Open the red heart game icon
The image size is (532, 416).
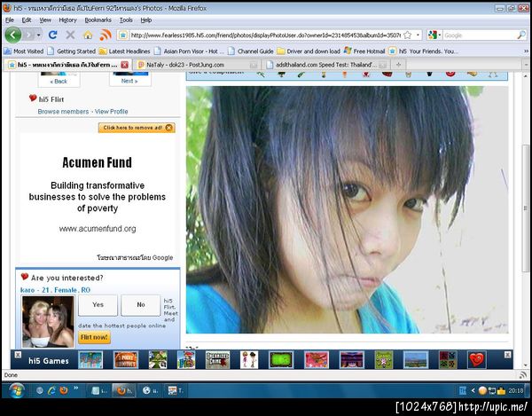(x=477, y=360)
